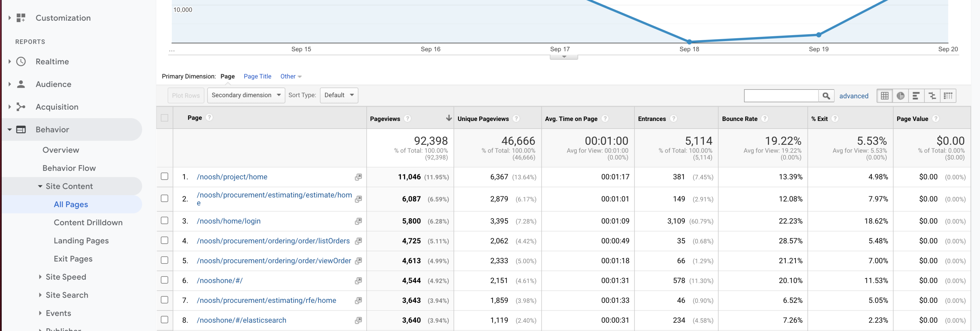Check the /nooshone/#/ row checkbox
980x331 pixels.
click(x=164, y=280)
